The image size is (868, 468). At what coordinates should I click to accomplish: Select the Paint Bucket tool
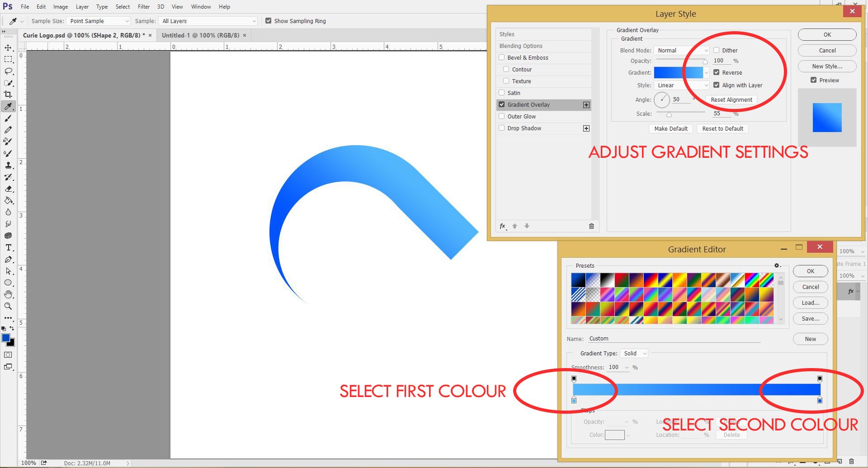tap(8, 200)
